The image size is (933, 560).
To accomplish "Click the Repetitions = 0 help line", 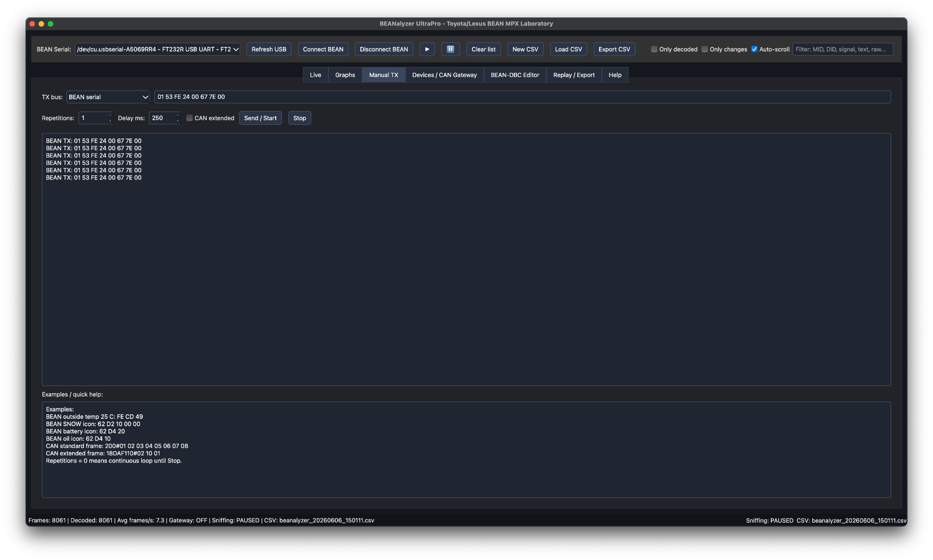I will tap(113, 461).
